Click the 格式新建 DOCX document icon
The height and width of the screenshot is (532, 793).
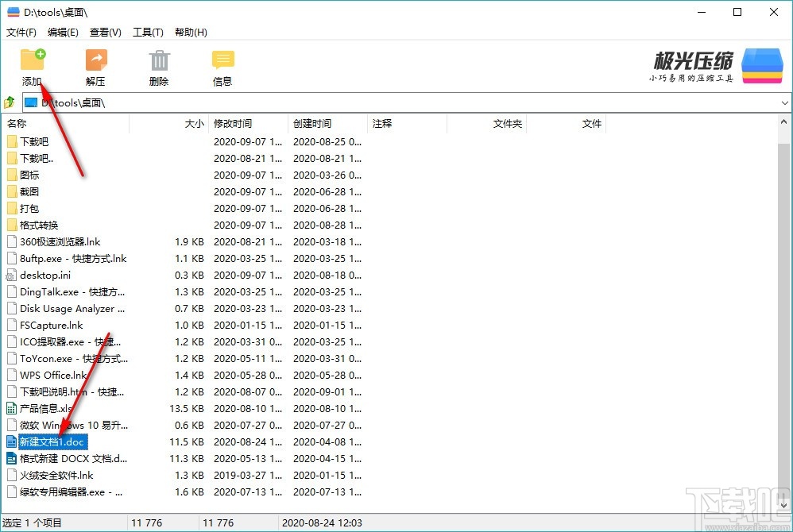coord(11,458)
